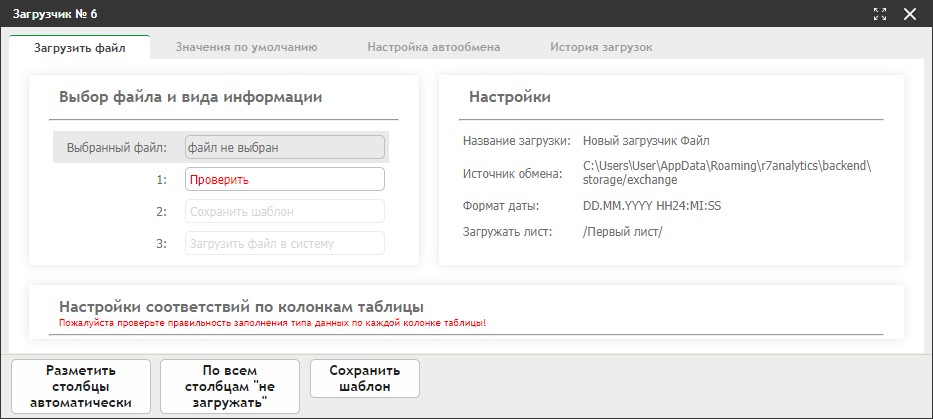The width and height of the screenshot is (933, 419).
Task: Click the Загружать лист label
Action: pyautogui.click(x=508, y=232)
